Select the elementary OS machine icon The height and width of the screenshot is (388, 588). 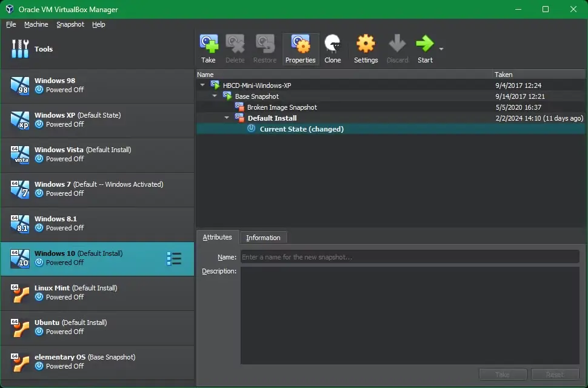[x=20, y=362]
